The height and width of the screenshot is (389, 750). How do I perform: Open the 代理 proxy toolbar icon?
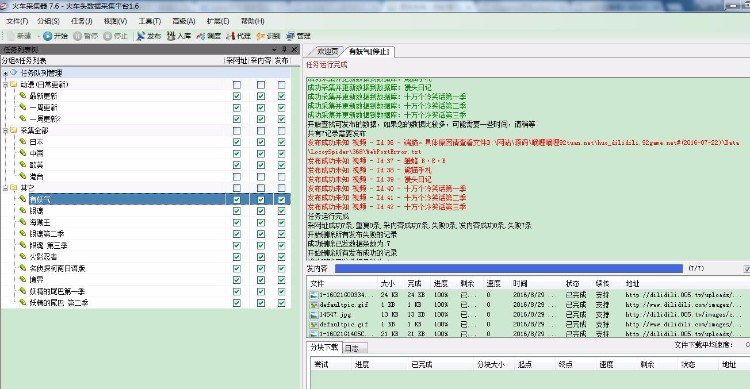coord(231,36)
